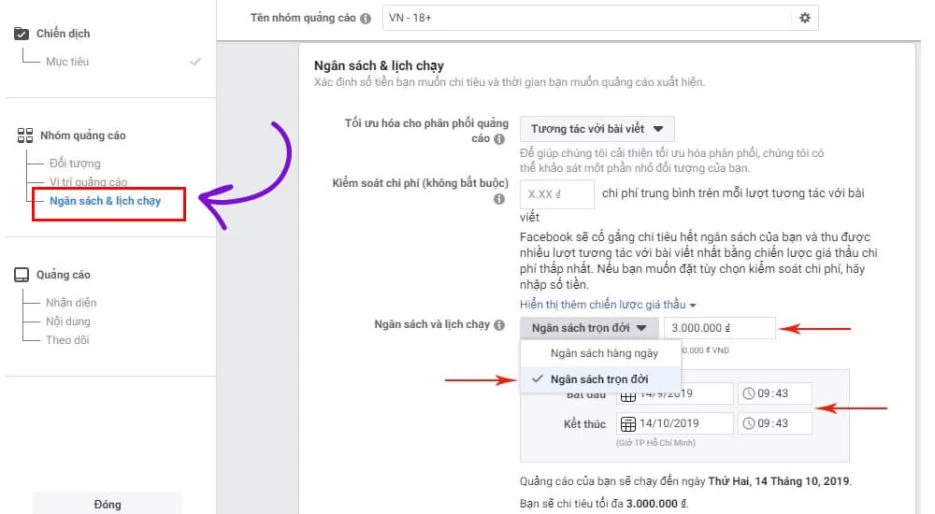Click the Ngân sách & lịch chạy section title
This screenshot has width=935, height=514.
click(x=379, y=66)
